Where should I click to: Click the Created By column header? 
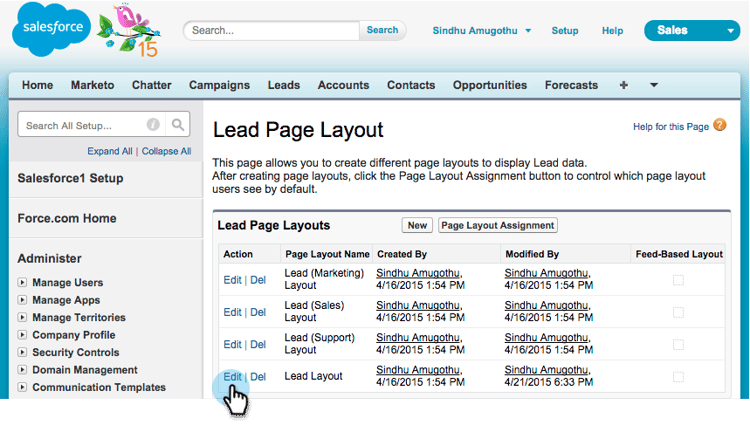tap(402, 254)
